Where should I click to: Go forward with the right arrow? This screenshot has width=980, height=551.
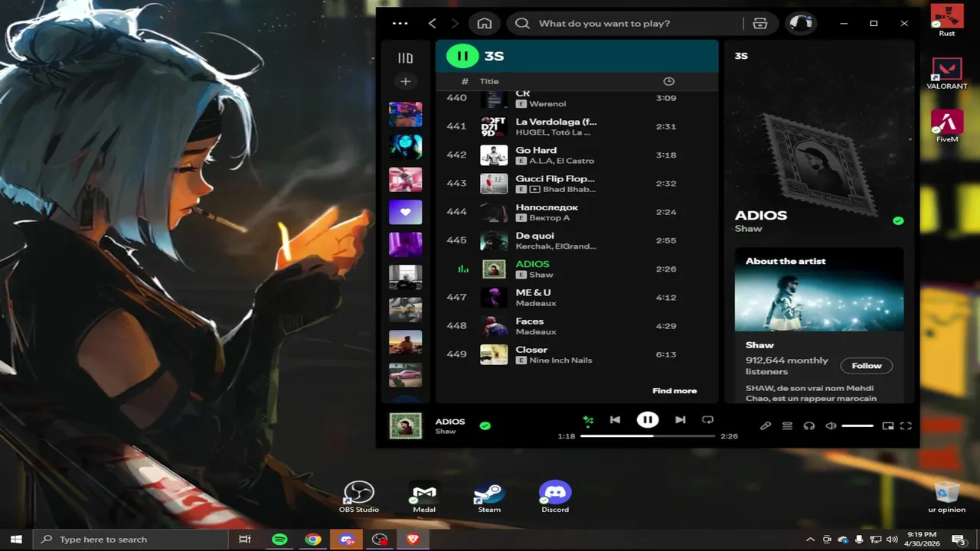pyautogui.click(x=455, y=23)
